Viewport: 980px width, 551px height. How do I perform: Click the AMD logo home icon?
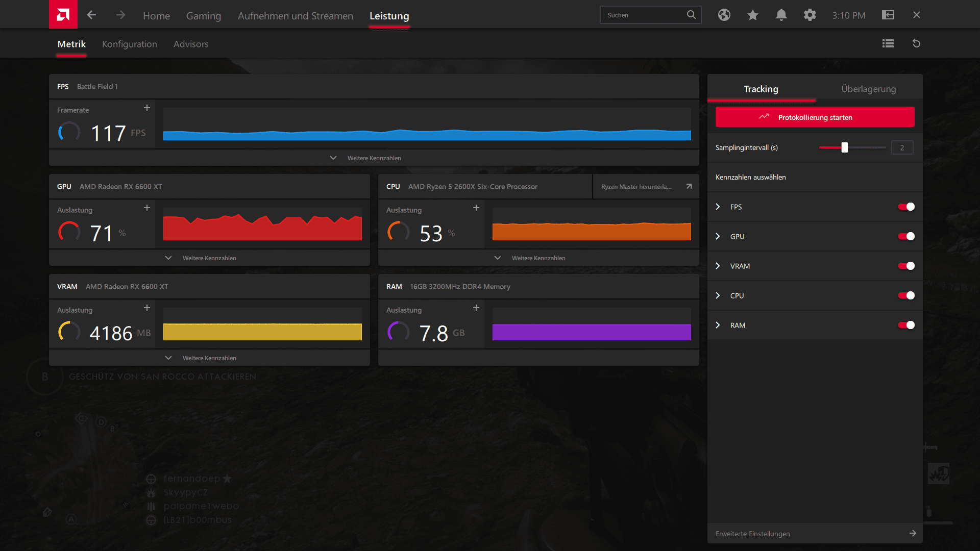[63, 14]
